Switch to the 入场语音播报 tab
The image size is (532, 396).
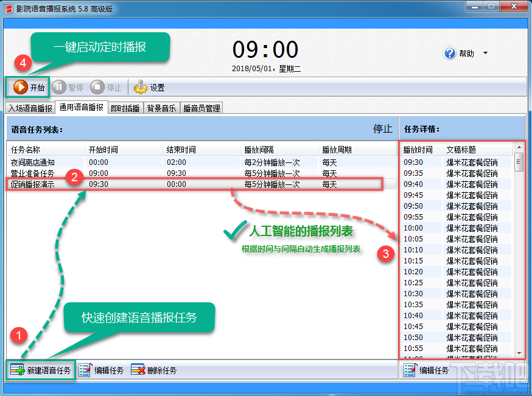point(30,108)
